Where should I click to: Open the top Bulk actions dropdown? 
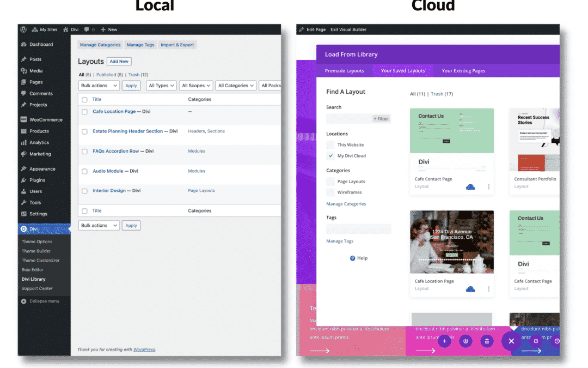[99, 86]
